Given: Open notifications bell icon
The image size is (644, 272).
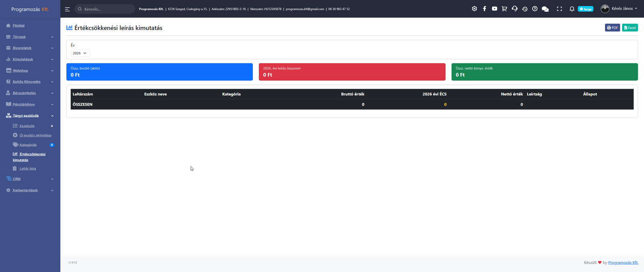Looking at the screenshot, I should pyautogui.click(x=572, y=9).
